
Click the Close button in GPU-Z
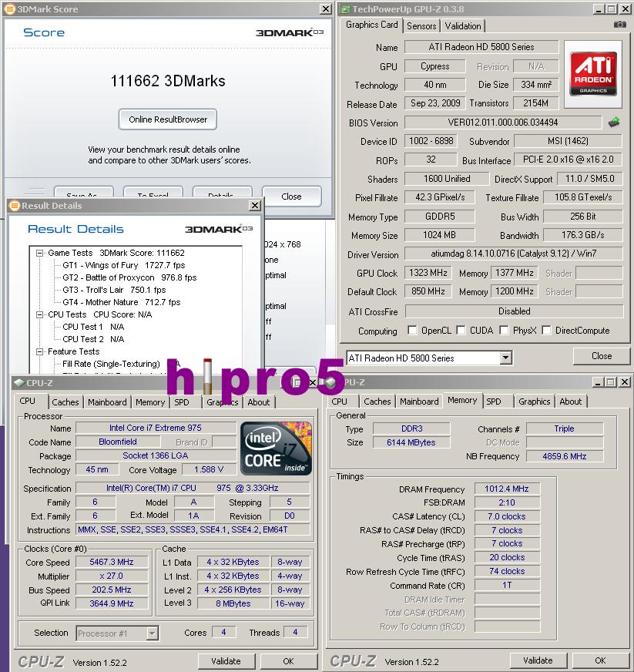pos(602,356)
